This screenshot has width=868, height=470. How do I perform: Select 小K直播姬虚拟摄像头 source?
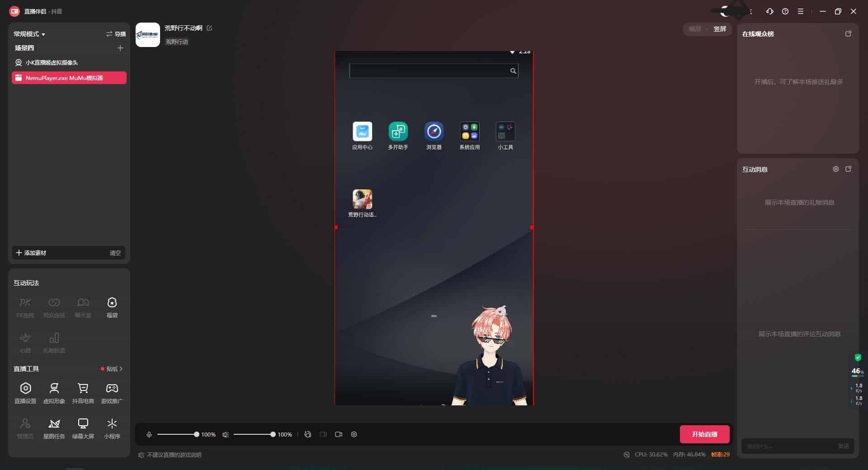pyautogui.click(x=69, y=62)
